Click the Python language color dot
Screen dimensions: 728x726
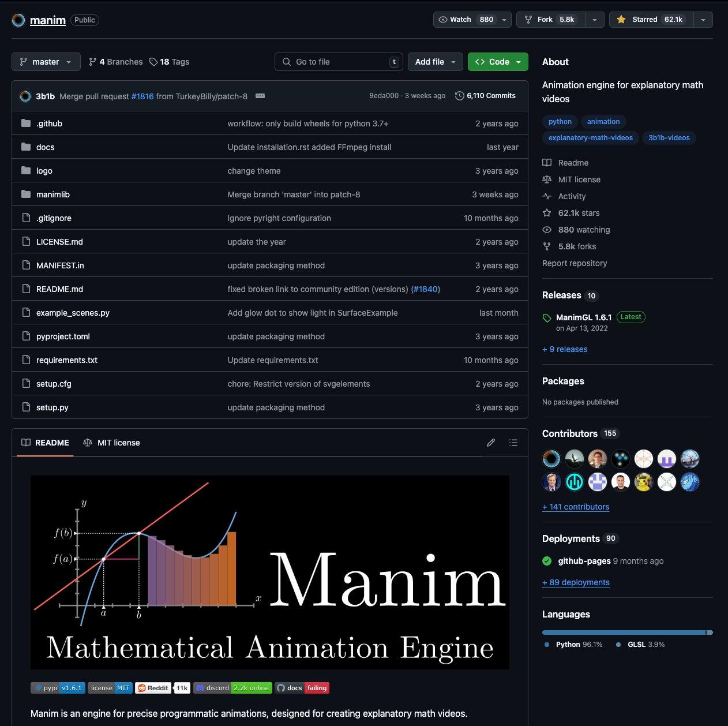[547, 645]
